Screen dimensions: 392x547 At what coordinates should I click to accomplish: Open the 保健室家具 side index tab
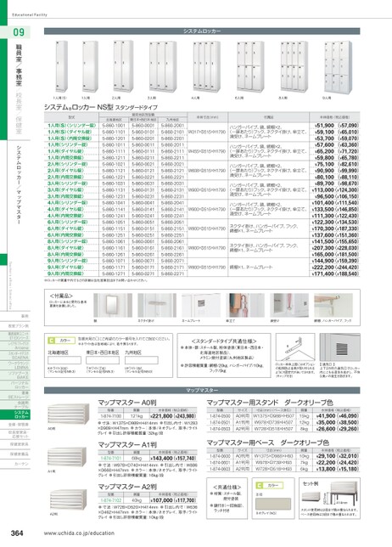pyautogui.click(x=19, y=444)
